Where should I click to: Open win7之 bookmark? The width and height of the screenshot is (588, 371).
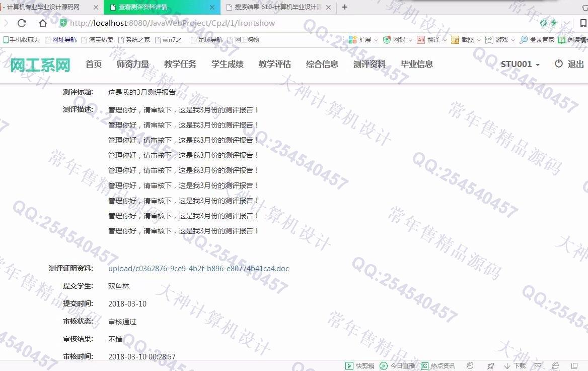[168, 39]
